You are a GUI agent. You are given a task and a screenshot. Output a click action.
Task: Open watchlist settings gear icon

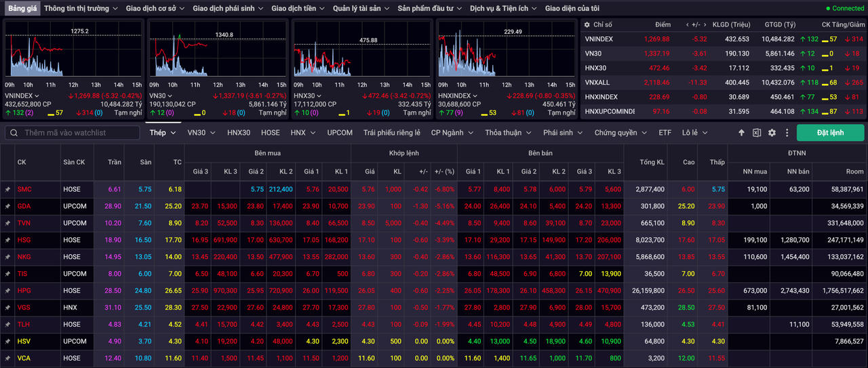click(x=772, y=133)
